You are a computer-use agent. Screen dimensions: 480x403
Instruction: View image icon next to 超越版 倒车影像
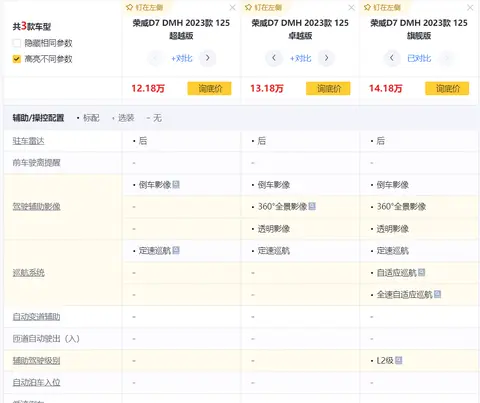point(176,184)
